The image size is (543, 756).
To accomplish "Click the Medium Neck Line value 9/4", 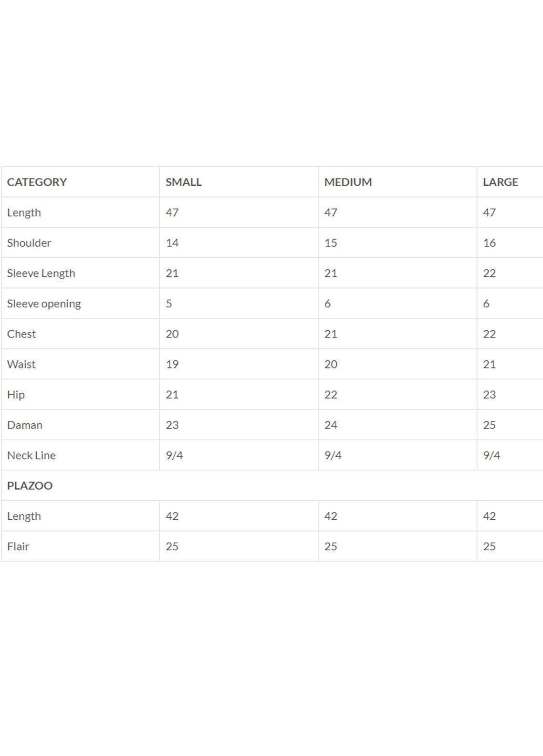I will click(333, 455).
